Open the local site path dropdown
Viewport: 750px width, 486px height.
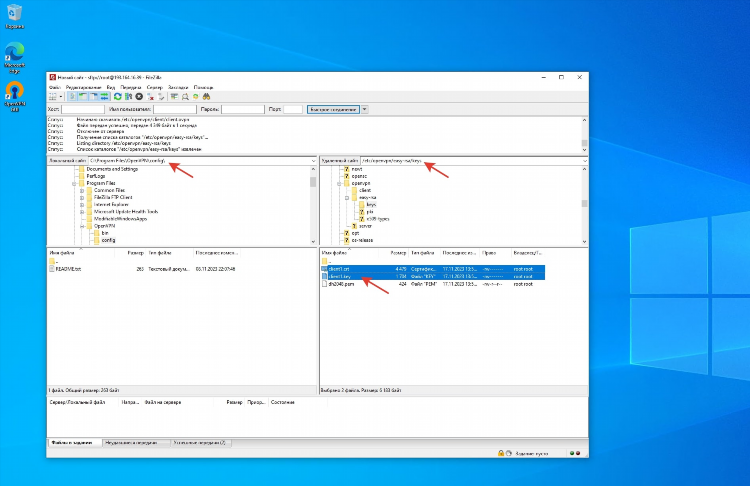tap(313, 161)
